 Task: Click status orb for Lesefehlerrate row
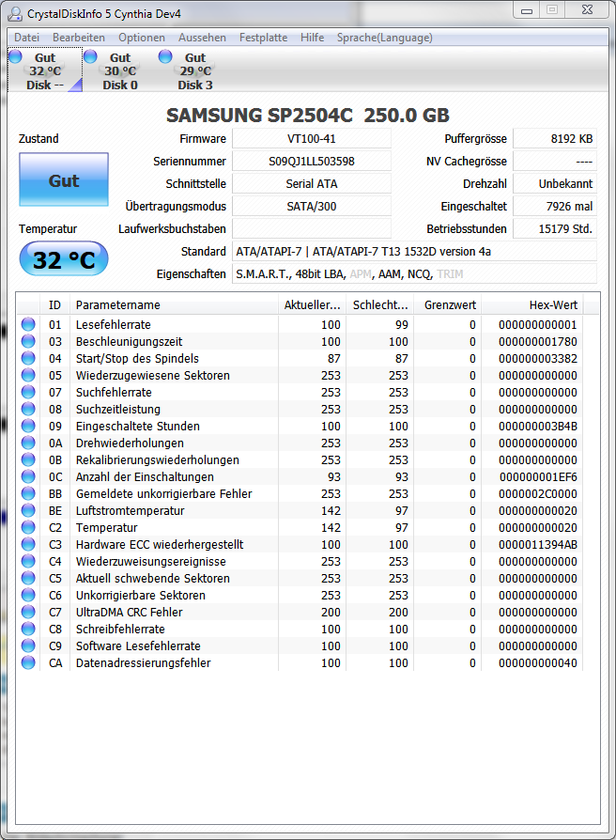click(x=28, y=324)
